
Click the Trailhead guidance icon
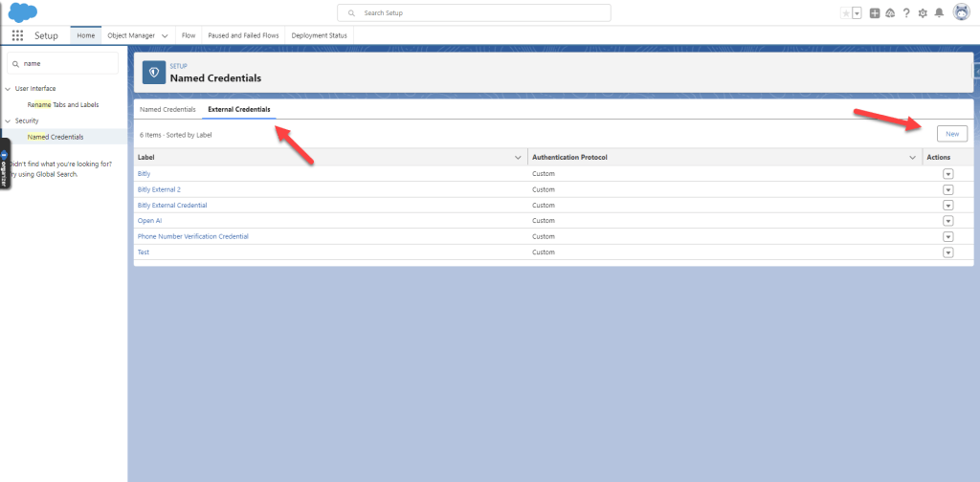tap(891, 13)
